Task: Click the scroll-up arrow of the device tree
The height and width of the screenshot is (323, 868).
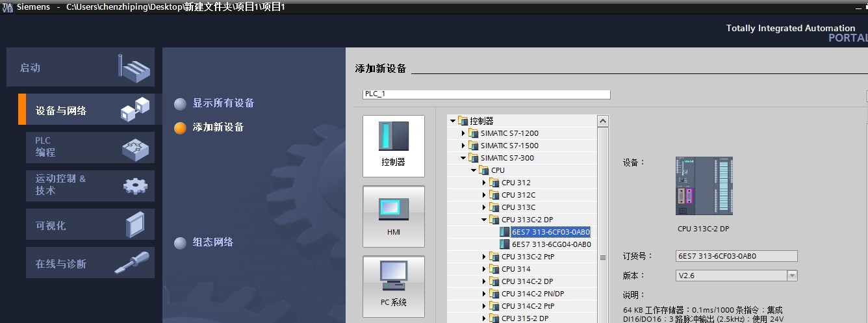Action: (x=603, y=121)
